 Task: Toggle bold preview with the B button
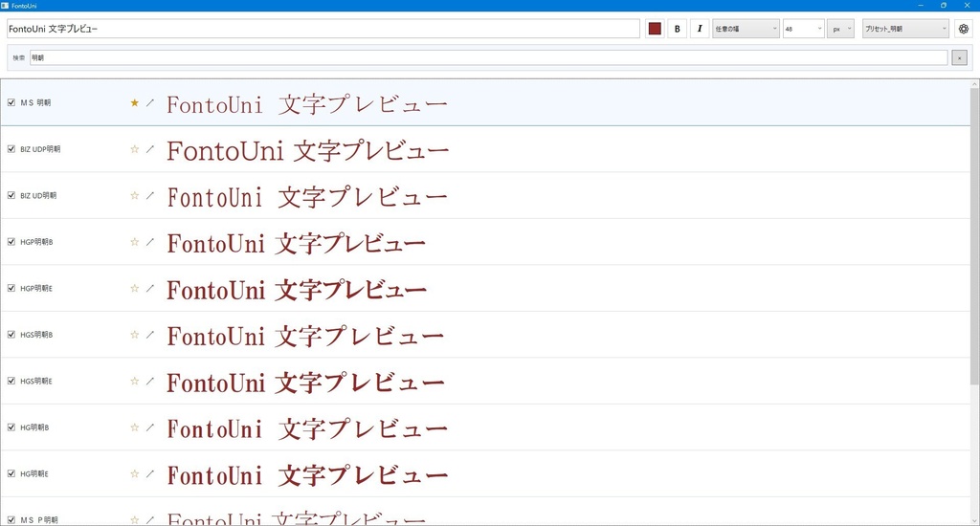point(677,29)
